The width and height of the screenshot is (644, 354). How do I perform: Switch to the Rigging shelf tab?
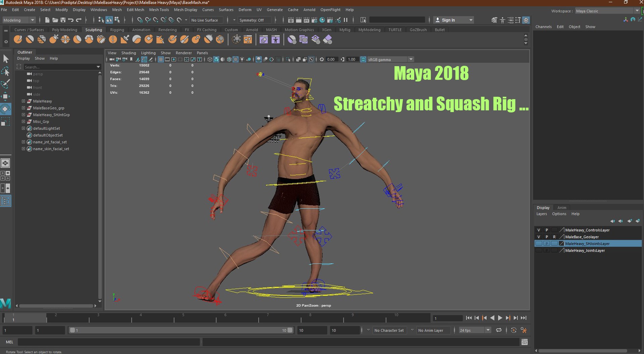click(117, 30)
